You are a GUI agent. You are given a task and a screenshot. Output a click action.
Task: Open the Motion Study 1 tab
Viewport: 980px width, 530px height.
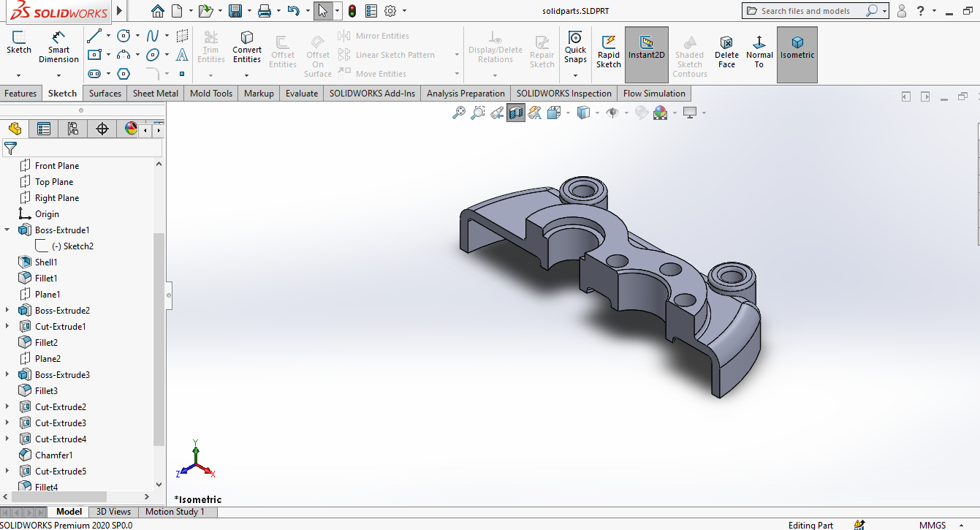(175, 512)
